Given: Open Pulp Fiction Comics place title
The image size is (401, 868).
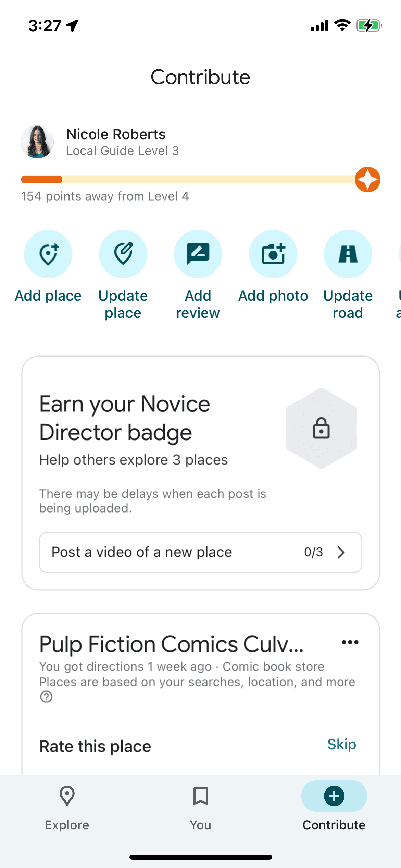Looking at the screenshot, I should (171, 644).
